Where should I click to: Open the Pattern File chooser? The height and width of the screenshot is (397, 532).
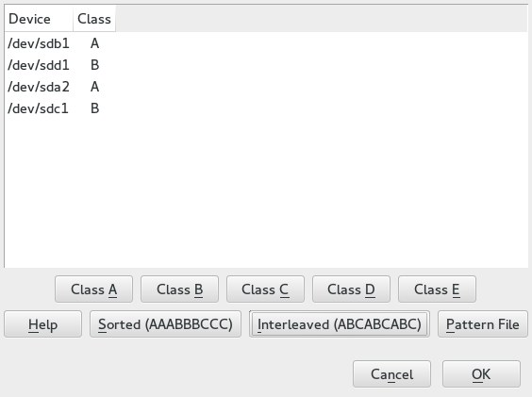(x=483, y=324)
